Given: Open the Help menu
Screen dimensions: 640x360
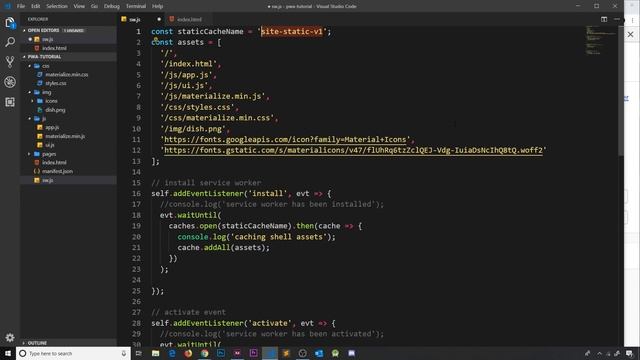Looking at the screenshot, I should [158, 6].
